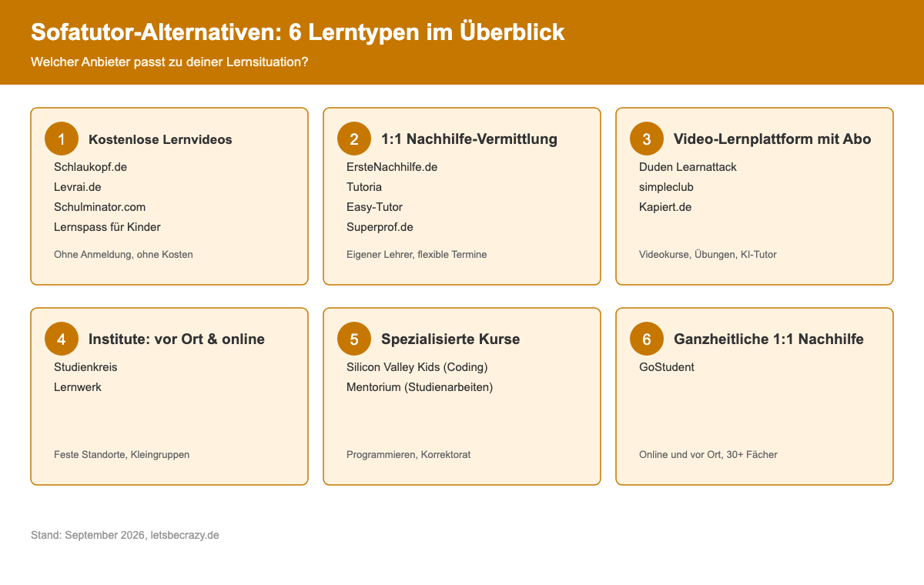Click the number 6 circle badge
924x585 pixels.
pyautogui.click(x=647, y=339)
